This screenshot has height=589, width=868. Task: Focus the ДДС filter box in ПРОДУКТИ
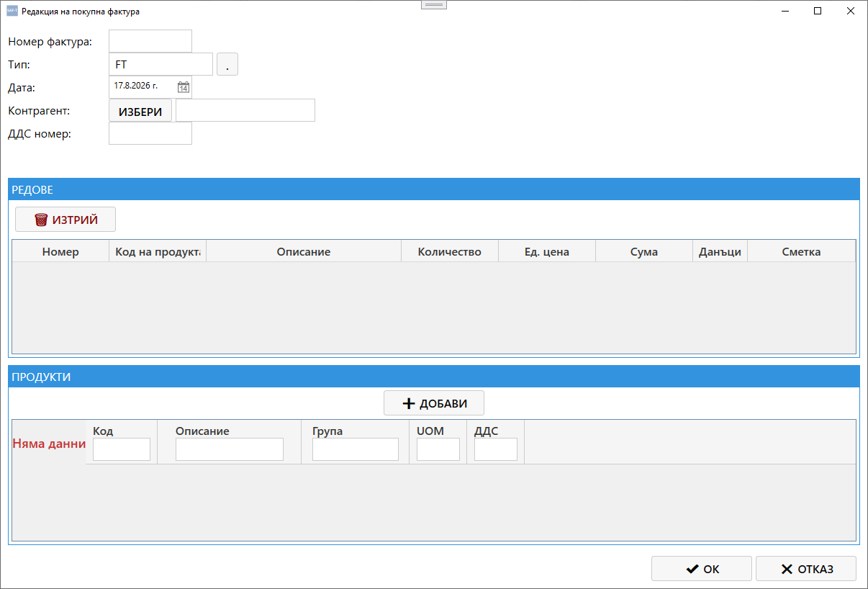[496, 449]
